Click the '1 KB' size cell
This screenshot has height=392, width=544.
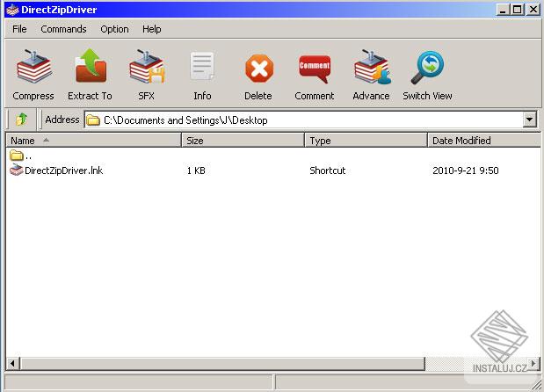196,171
